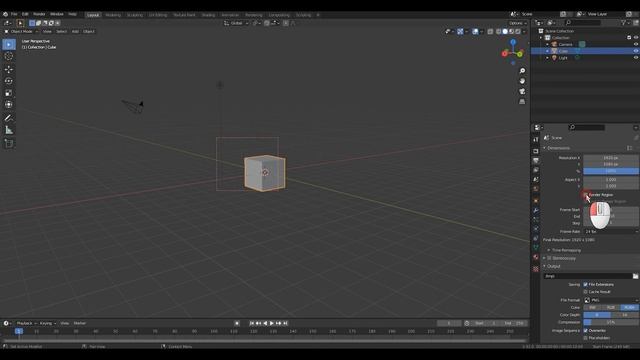The width and height of the screenshot is (640, 360).
Task: Toggle camera view icon in viewport
Action: tap(522, 91)
